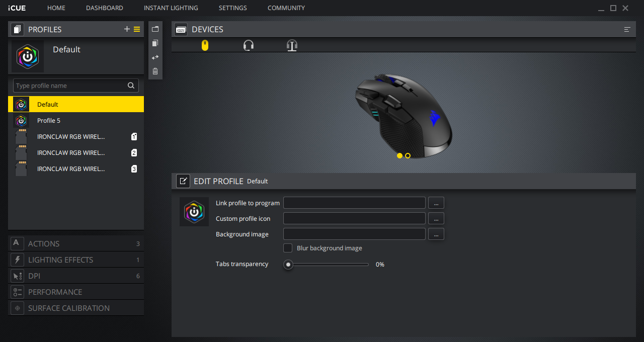Open the COMMUNITY menu
The height and width of the screenshot is (342, 644).
[x=286, y=8]
